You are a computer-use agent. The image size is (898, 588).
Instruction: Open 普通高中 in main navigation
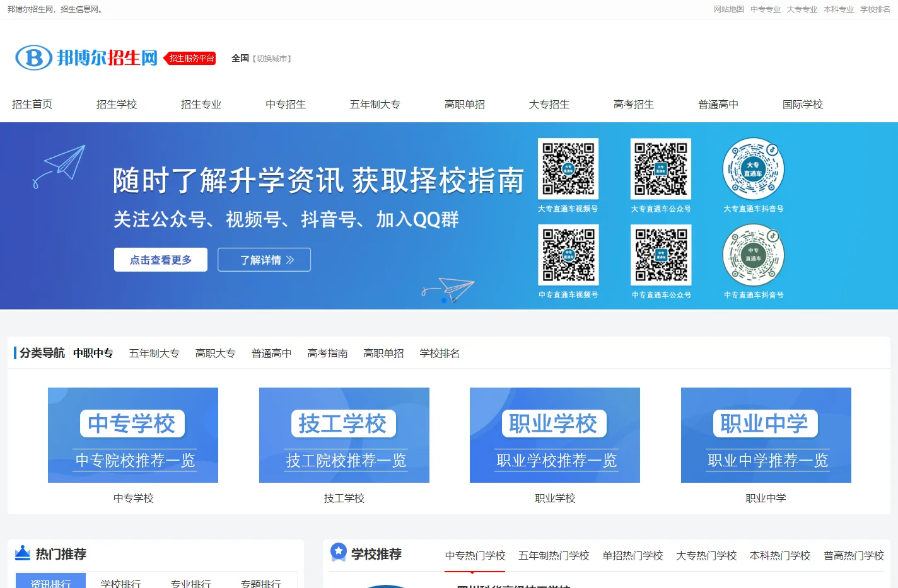[x=718, y=105]
